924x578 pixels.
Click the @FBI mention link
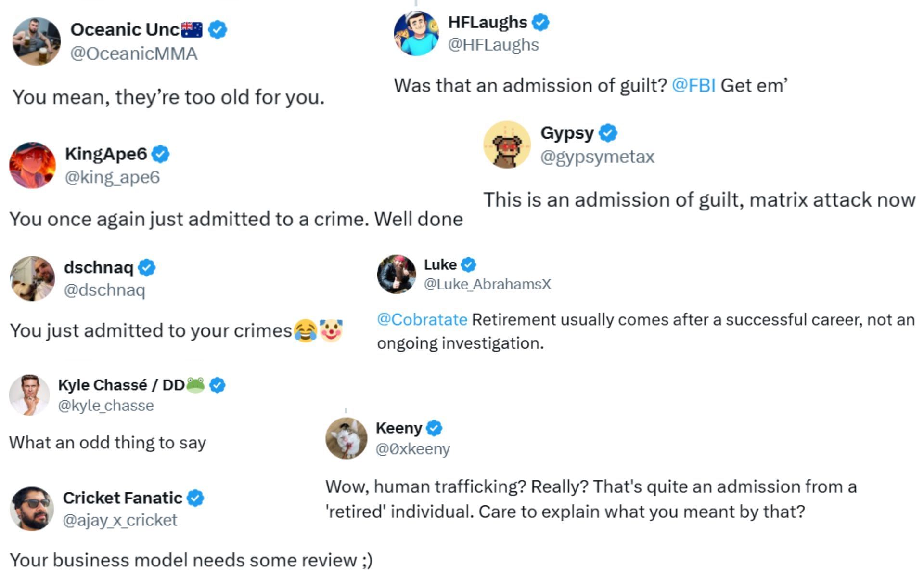click(x=693, y=85)
